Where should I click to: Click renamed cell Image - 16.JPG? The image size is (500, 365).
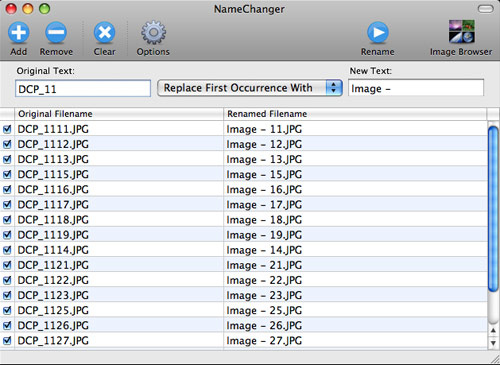pyautogui.click(x=264, y=189)
